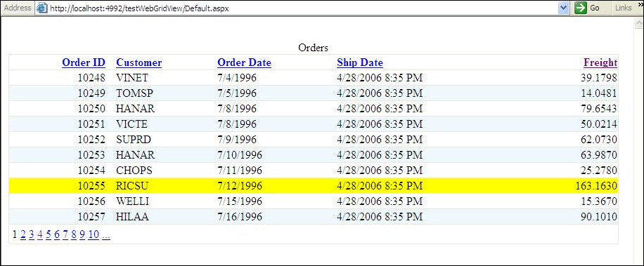Sort the grid by Customer column
Screen dimensions: 644x266
point(139,62)
